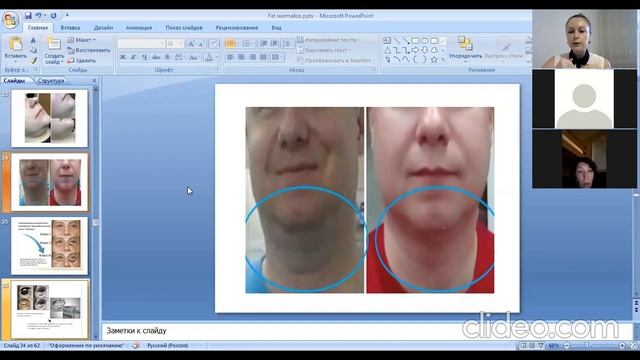Toggle italic formatting (К)
Viewport: 640px width, 360px height.
[133, 58]
